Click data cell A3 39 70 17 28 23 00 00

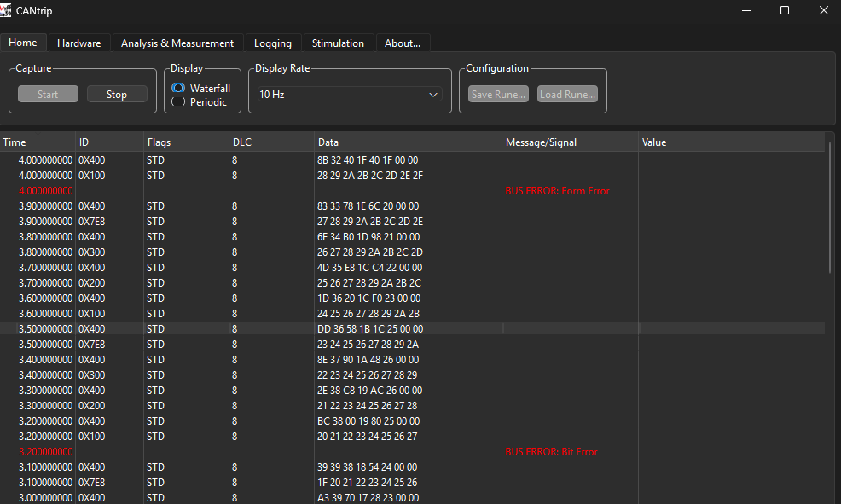click(368, 497)
